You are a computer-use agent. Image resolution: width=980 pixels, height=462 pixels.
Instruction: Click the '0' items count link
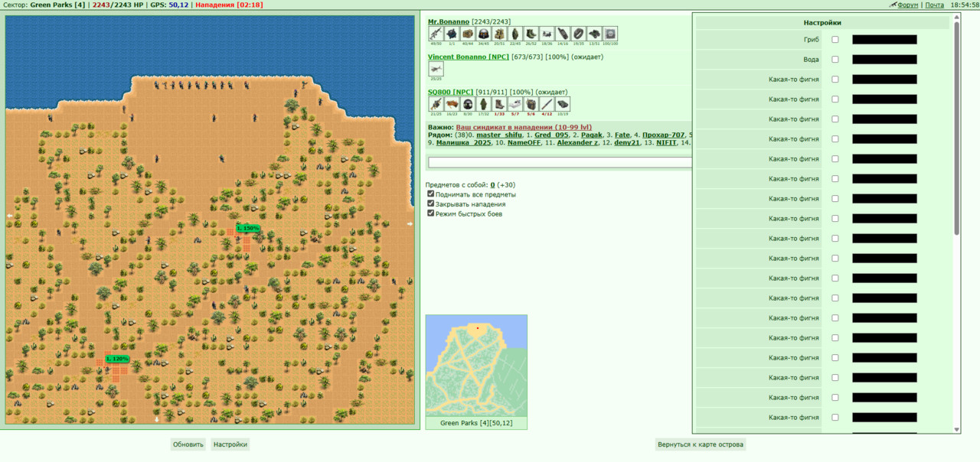[492, 184]
